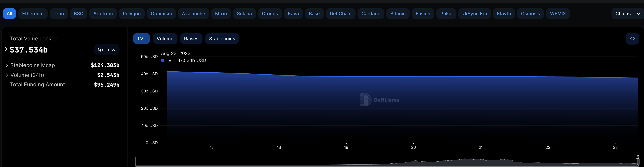Open the DefiChain view
Viewport: 644px width, 167px height.
click(x=340, y=13)
